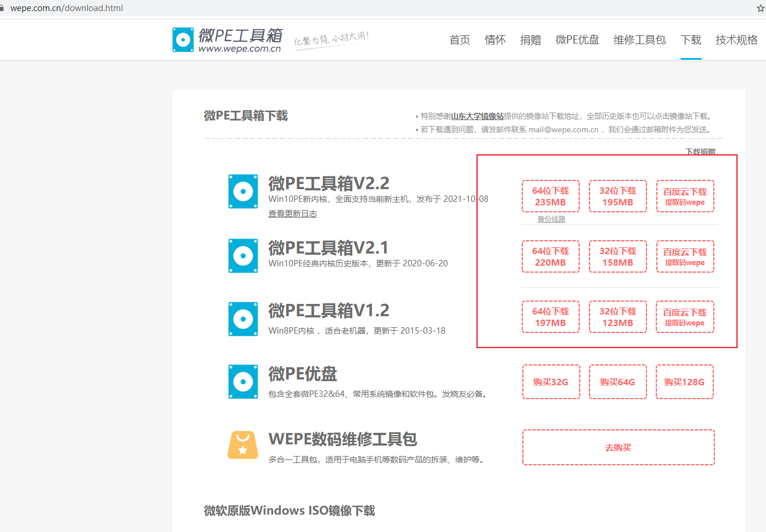The image size is (766, 532).
Task: Open the 查看更新日志 link
Action: [292, 213]
